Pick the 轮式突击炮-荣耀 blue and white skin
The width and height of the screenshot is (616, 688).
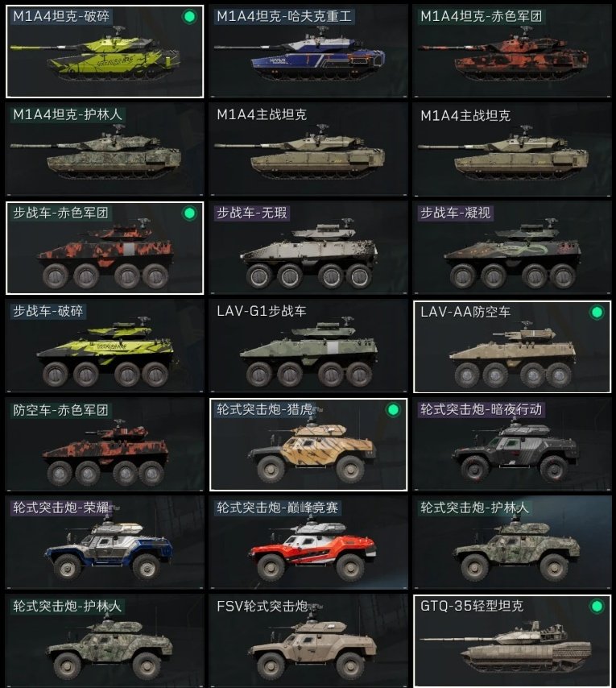(105, 543)
